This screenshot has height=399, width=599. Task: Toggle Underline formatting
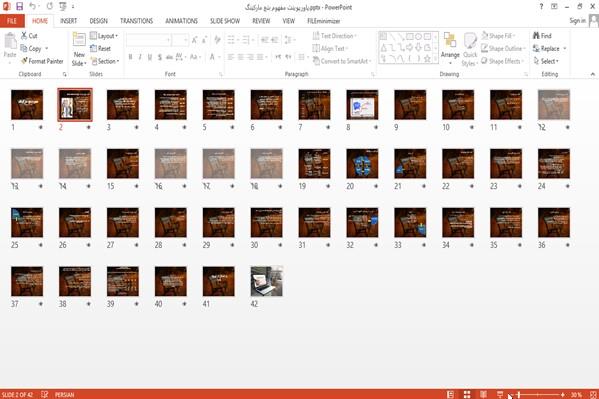tap(150, 57)
